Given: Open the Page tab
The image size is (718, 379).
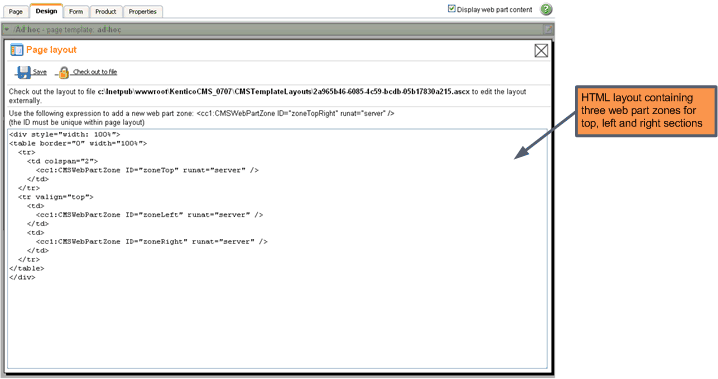Looking at the screenshot, I should tap(16, 11).
